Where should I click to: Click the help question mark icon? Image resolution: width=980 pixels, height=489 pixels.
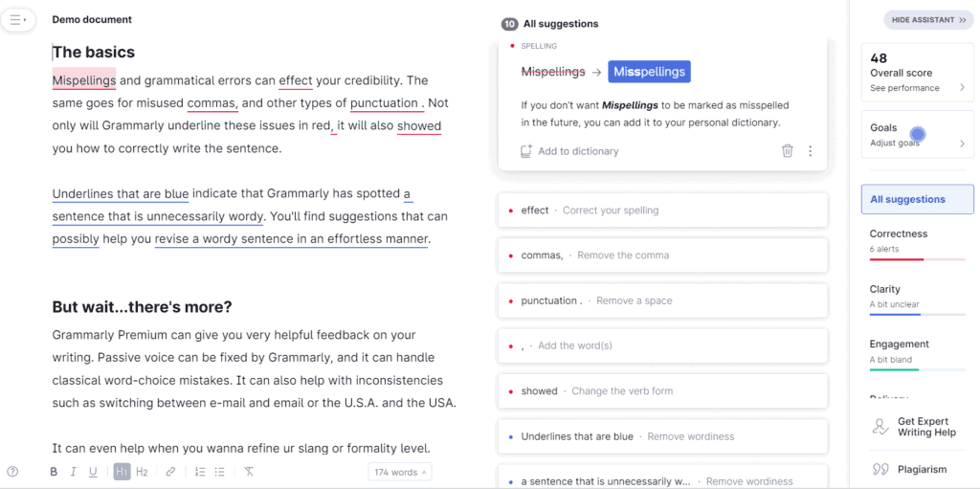(12, 472)
